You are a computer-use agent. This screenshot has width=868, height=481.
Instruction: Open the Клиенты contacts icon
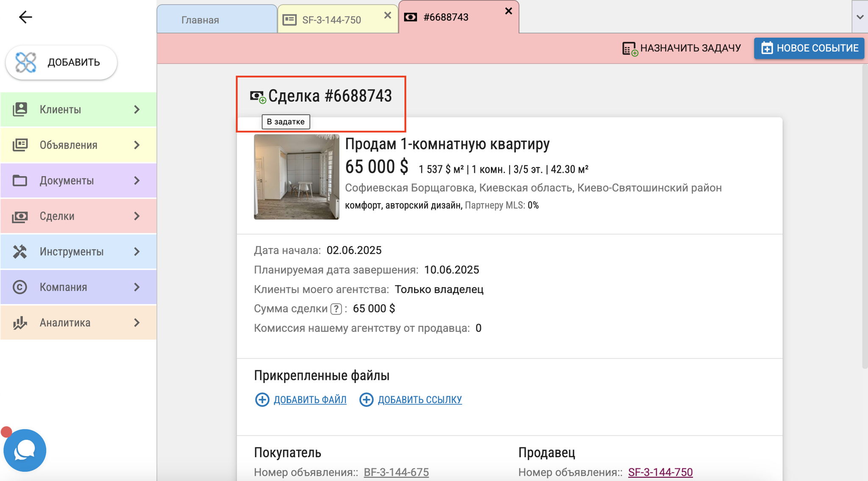pyautogui.click(x=20, y=109)
